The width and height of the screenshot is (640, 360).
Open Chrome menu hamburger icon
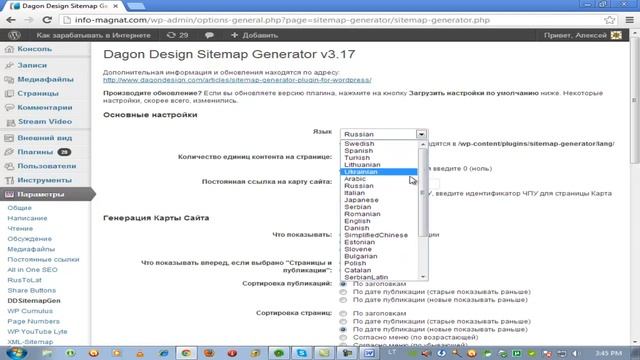pos(629,20)
